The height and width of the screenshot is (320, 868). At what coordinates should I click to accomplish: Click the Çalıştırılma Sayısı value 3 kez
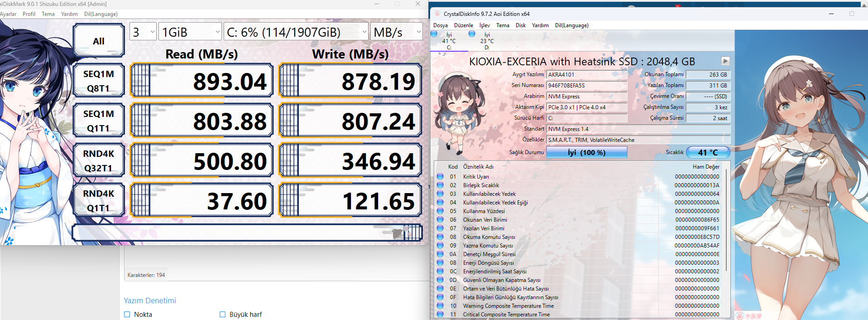pos(708,107)
